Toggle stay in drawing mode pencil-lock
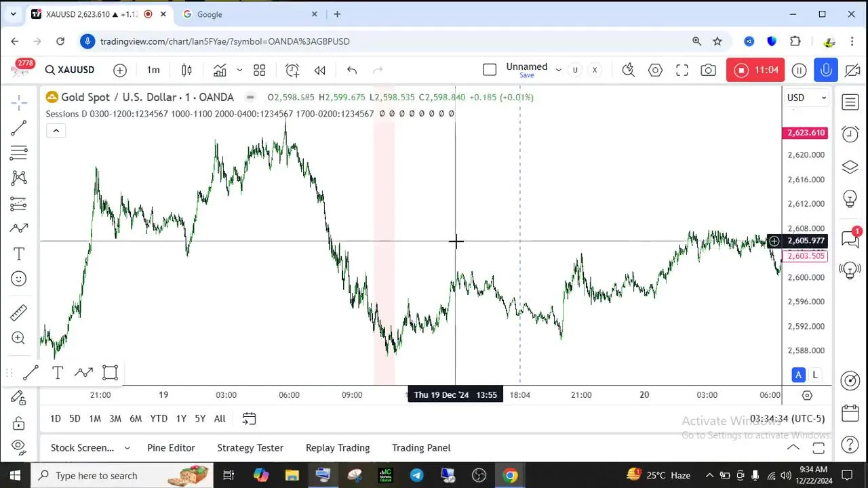The width and height of the screenshot is (868, 488). 19,398
